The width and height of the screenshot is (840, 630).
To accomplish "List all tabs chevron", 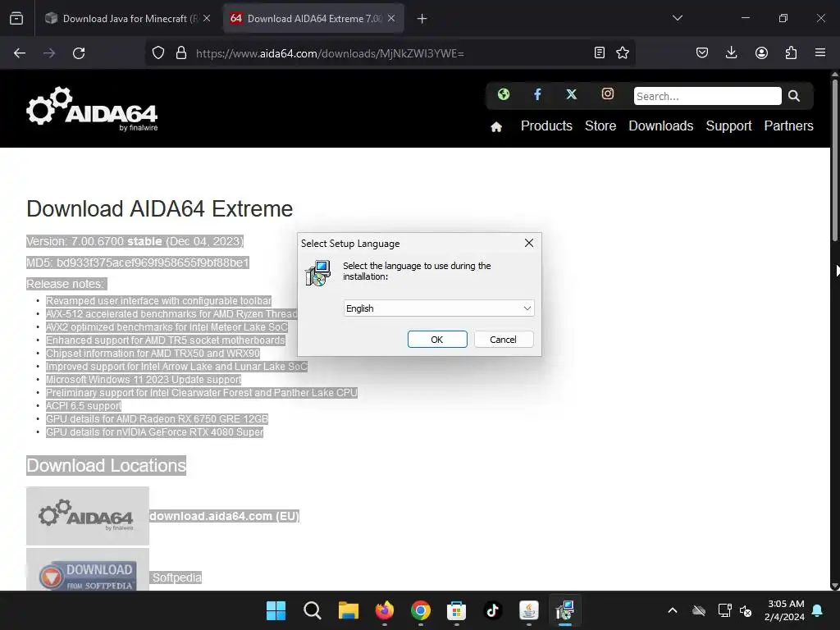I will click(x=677, y=18).
